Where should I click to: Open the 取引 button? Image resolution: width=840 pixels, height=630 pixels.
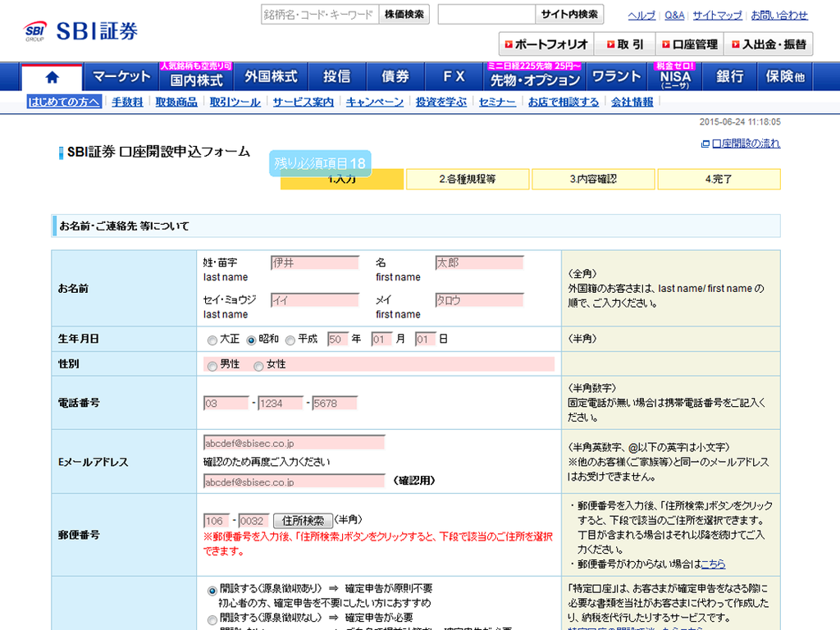pyautogui.click(x=624, y=44)
